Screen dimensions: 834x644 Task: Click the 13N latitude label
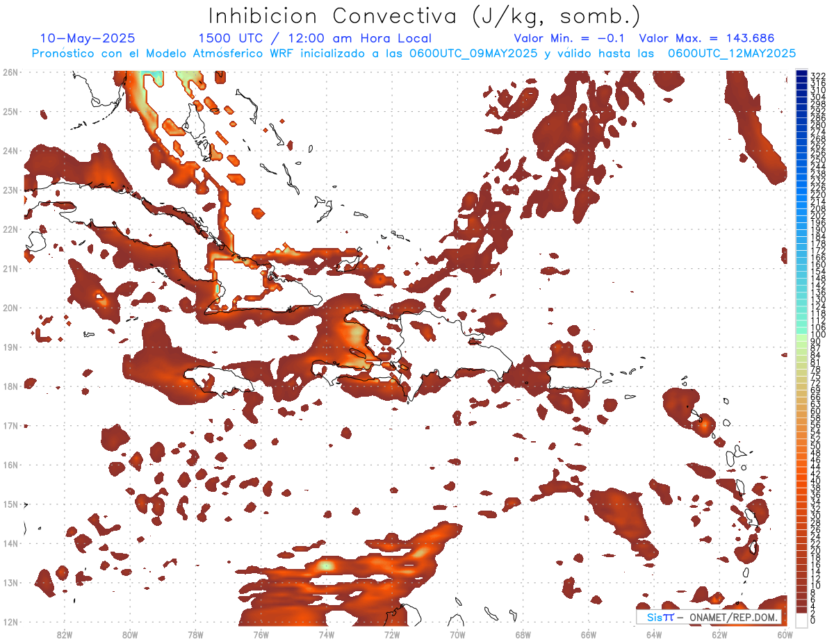pyautogui.click(x=10, y=582)
